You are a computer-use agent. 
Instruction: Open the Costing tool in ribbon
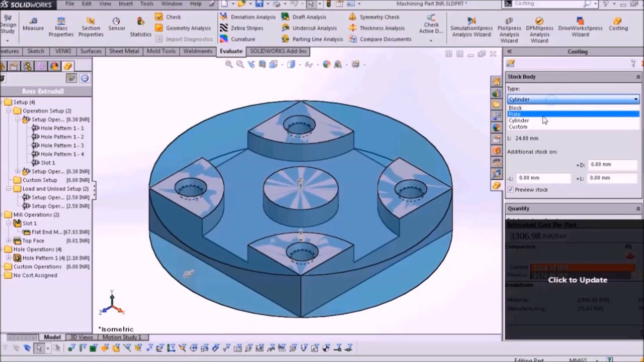tap(618, 25)
